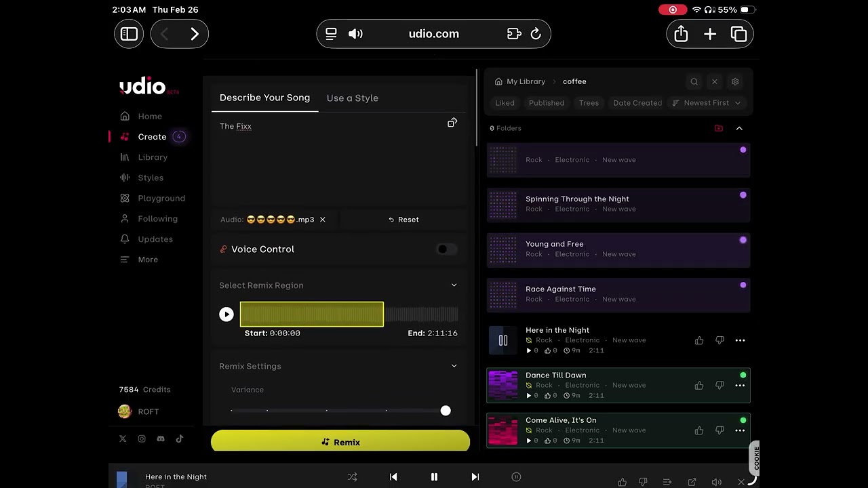Toggle shuffle in the player bar
Screen dimensions: 868x488
coord(353,477)
